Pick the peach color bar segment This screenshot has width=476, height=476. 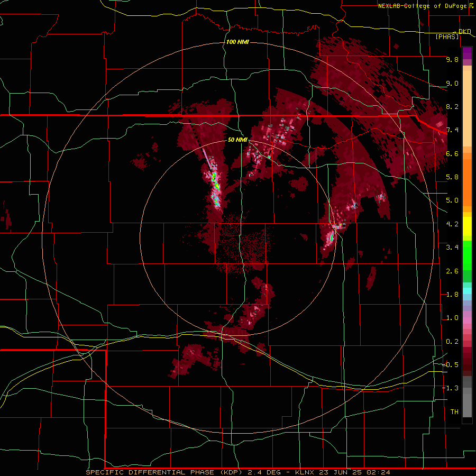tap(467, 108)
